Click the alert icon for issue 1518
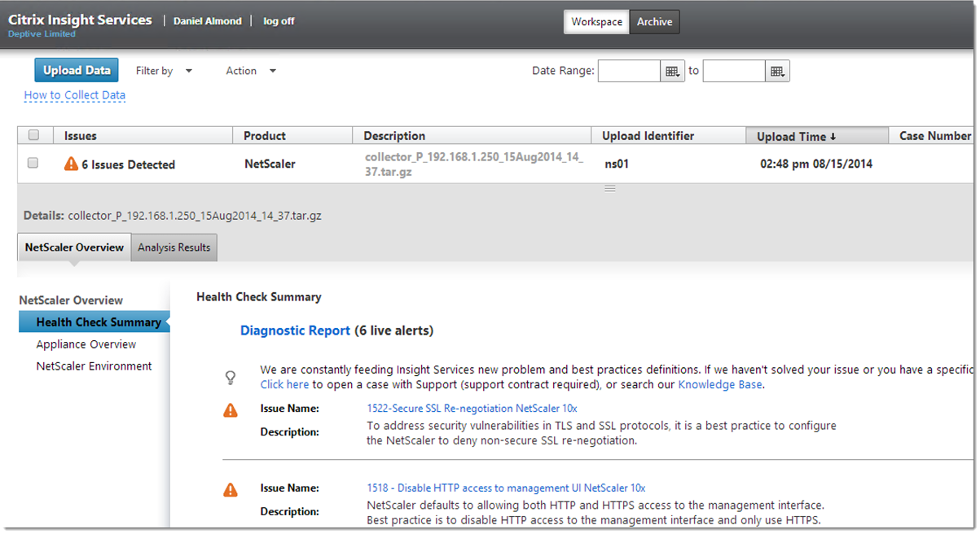Screen dimensions: 980x534 (231, 489)
